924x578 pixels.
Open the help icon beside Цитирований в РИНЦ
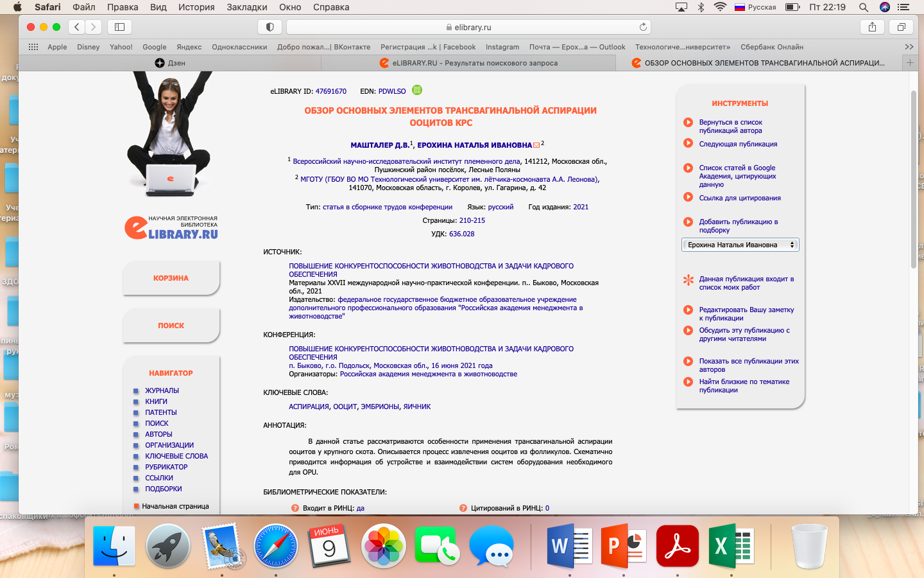[x=463, y=508]
